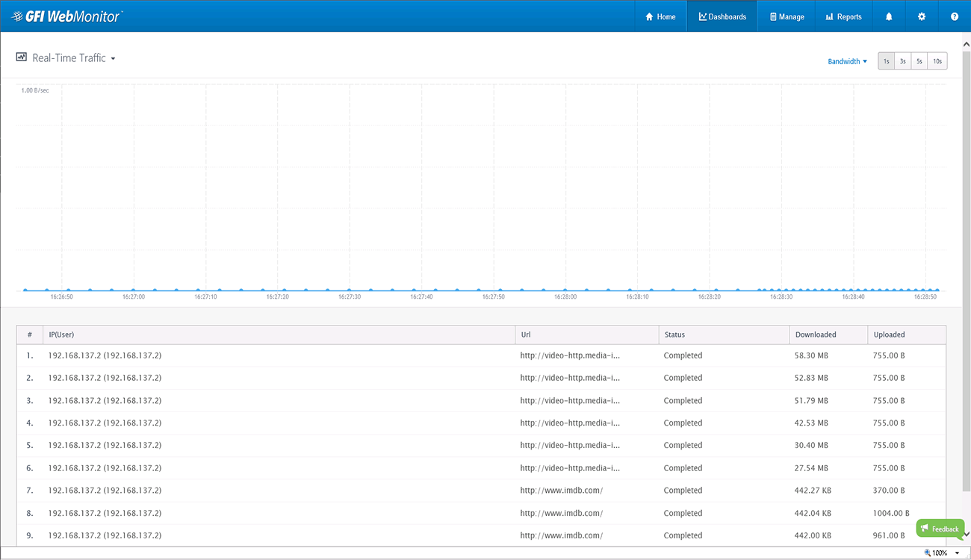Sort table by Downloaded column header
Viewport: 971px width, 560px height.
point(816,335)
